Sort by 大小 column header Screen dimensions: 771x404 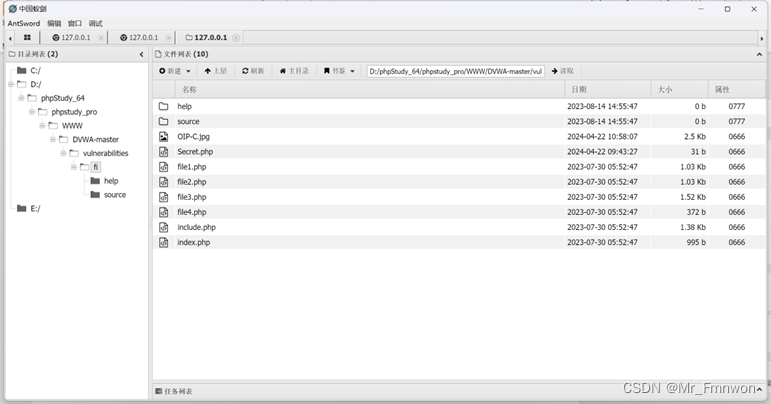coord(680,89)
